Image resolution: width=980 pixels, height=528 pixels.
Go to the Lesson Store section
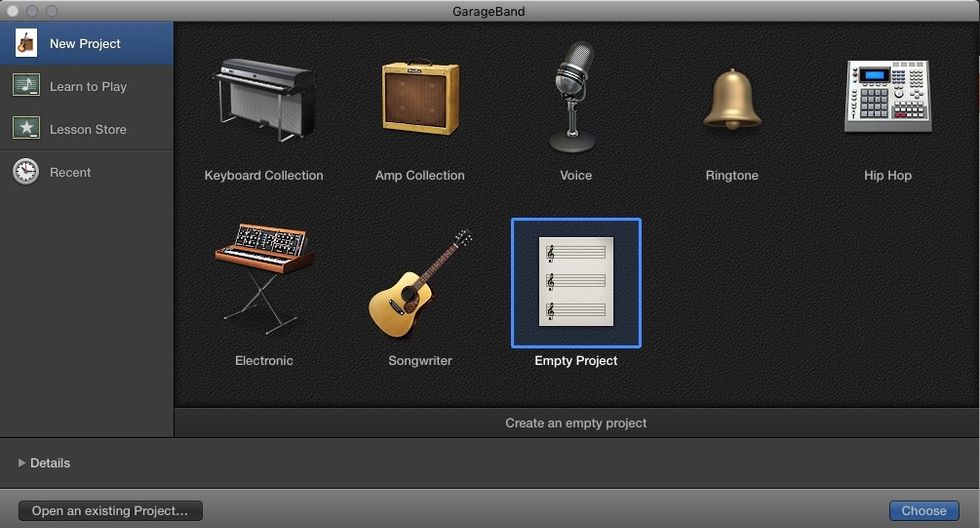[87, 129]
